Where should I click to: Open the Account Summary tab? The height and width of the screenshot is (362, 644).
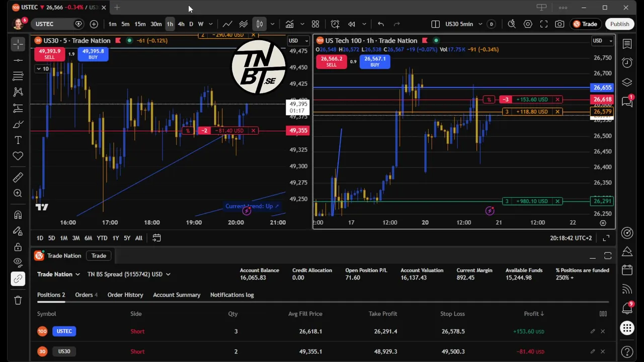[x=177, y=295]
